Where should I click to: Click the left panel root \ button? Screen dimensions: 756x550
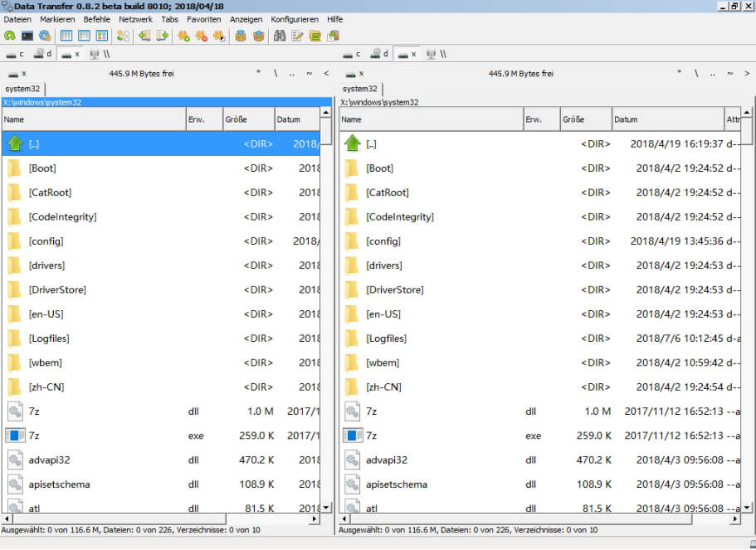(x=276, y=73)
